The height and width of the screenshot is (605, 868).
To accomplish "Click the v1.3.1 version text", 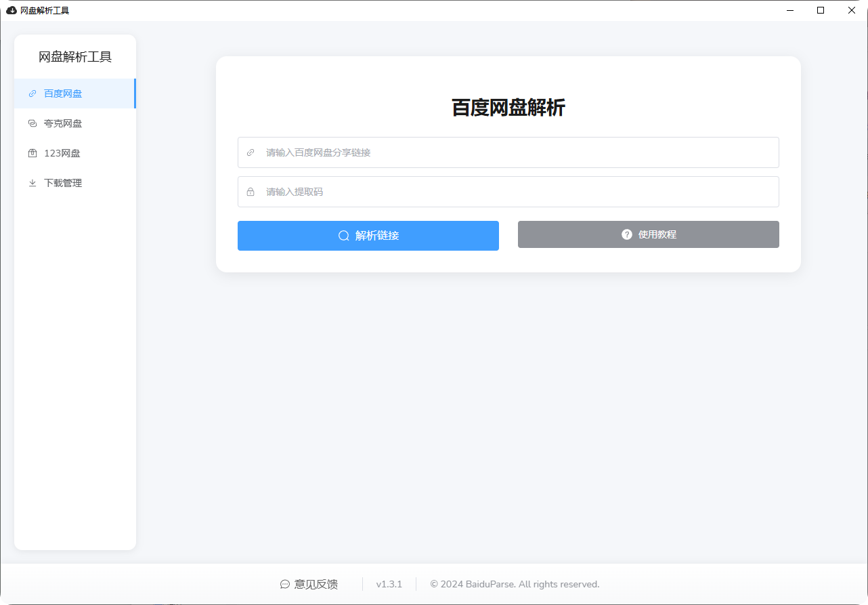I will pyautogui.click(x=389, y=584).
